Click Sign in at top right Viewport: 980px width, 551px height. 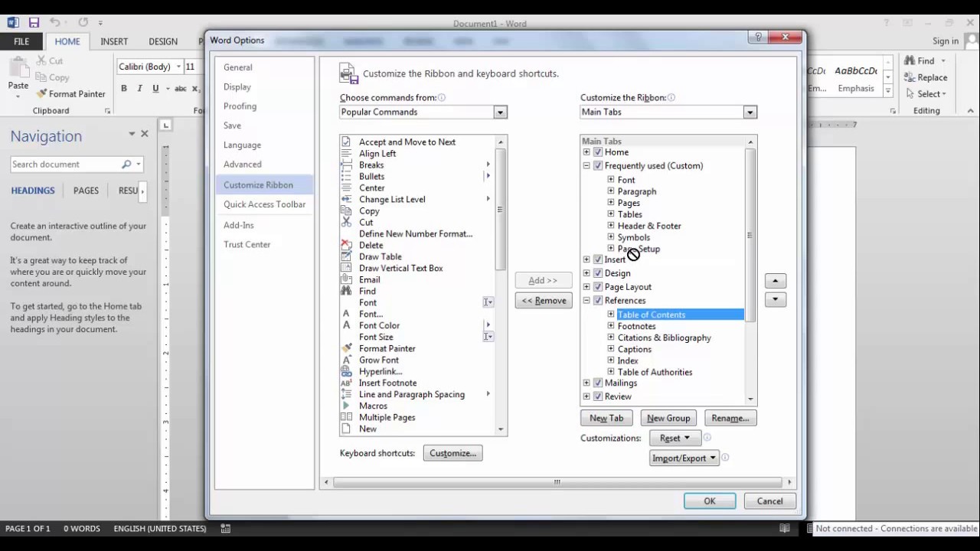pyautogui.click(x=946, y=41)
